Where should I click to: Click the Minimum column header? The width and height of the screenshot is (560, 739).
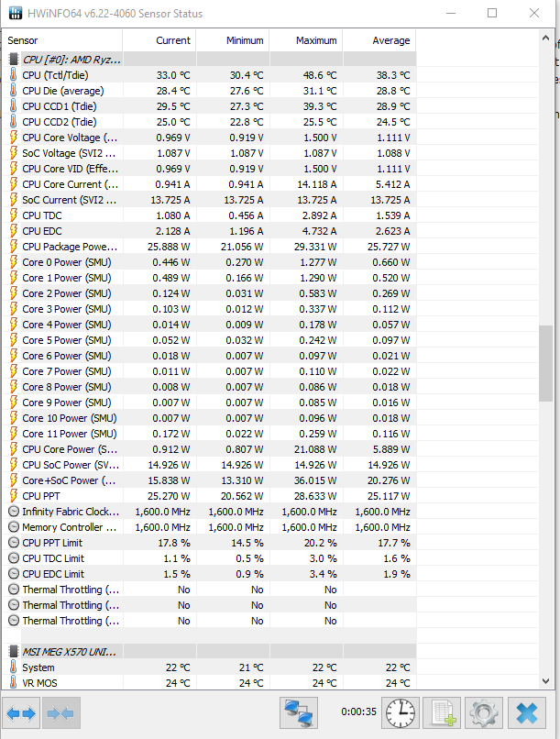[x=233, y=40]
